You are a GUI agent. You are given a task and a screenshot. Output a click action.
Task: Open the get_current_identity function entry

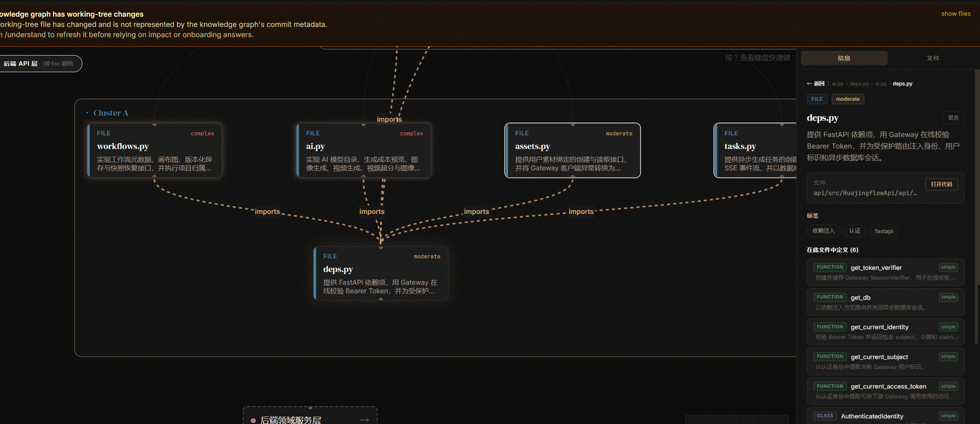coord(886,332)
